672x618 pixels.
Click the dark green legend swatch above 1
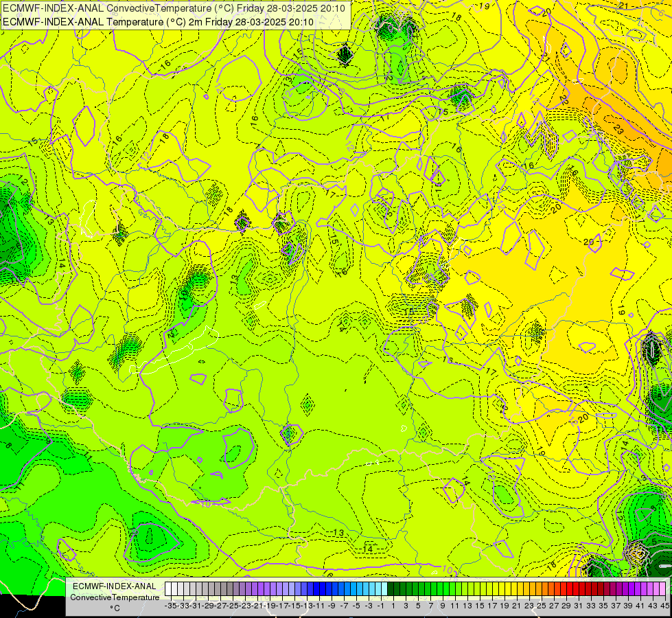click(x=391, y=588)
